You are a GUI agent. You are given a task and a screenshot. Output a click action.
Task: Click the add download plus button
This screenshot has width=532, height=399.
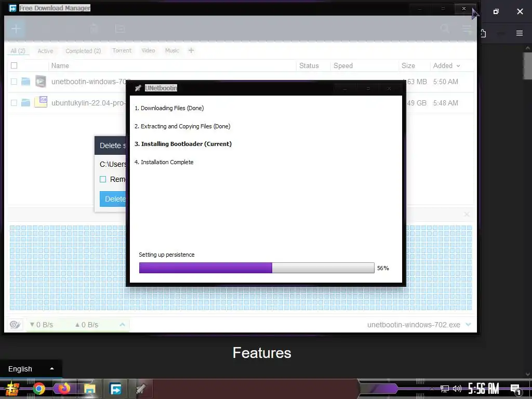point(16,29)
